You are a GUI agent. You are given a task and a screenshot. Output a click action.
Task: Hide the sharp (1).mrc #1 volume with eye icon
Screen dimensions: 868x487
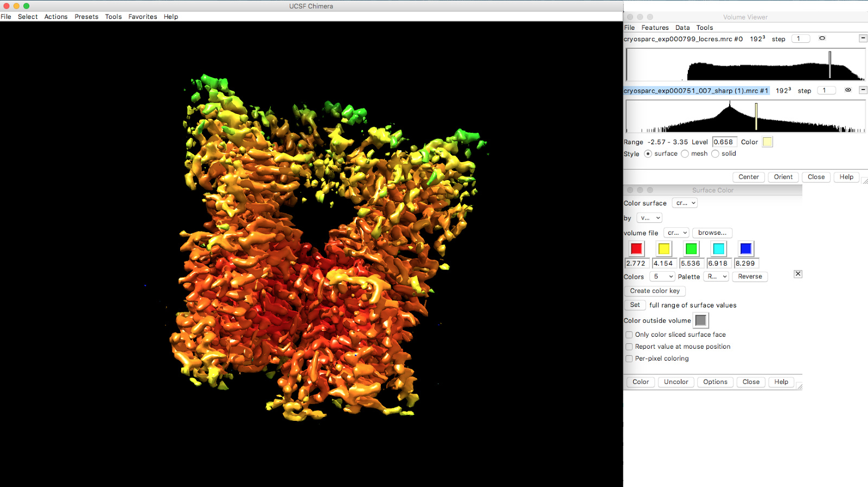click(848, 91)
